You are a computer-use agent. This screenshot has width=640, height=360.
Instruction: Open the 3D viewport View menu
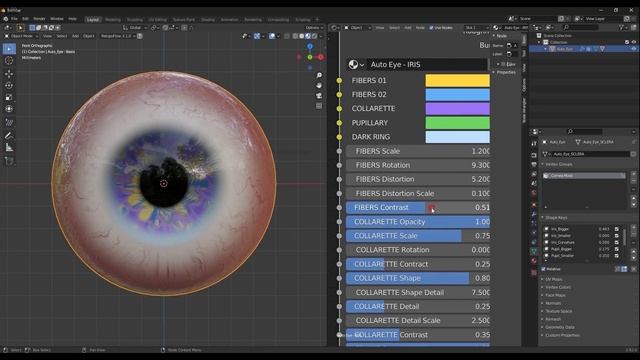click(x=47, y=36)
